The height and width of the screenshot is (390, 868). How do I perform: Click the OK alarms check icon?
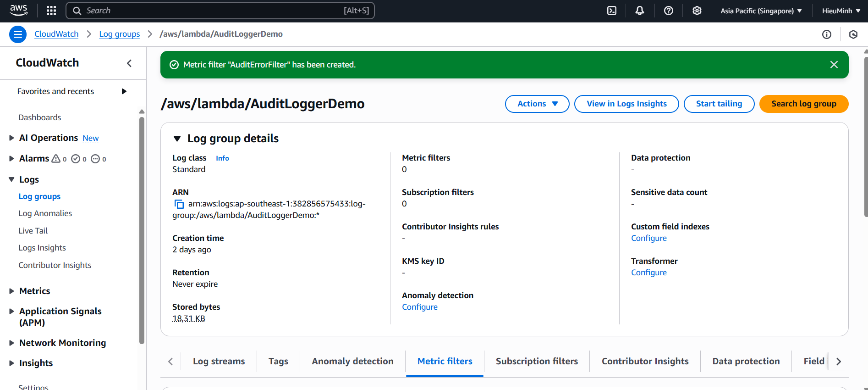76,159
